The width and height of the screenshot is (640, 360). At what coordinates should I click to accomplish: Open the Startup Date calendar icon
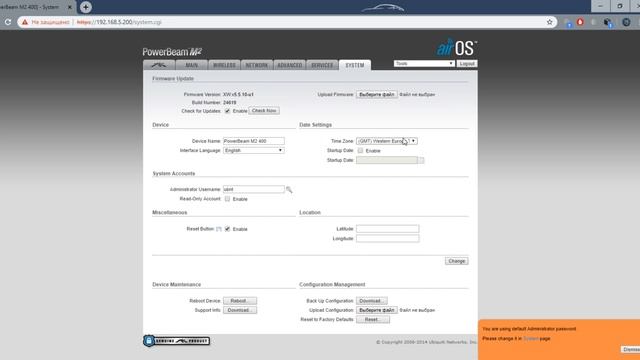pyautogui.click(x=421, y=160)
